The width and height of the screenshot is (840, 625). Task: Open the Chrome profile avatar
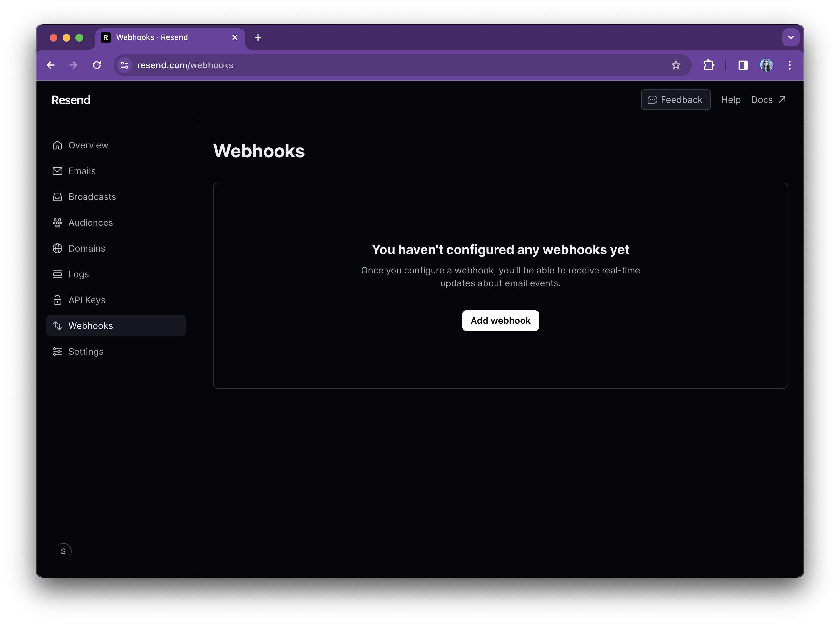pyautogui.click(x=766, y=65)
